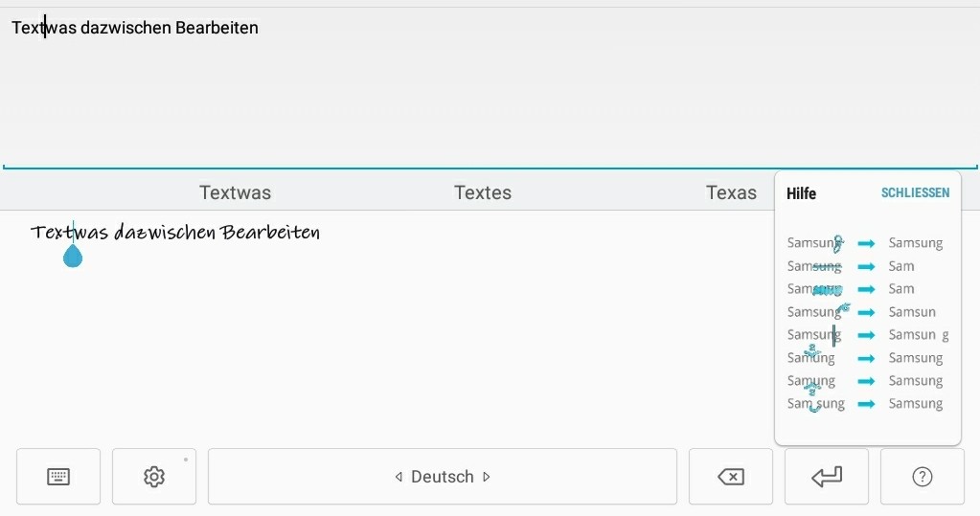This screenshot has width=980, height=516.
Task: Select the next language right arrow
Action: point(487,477)
